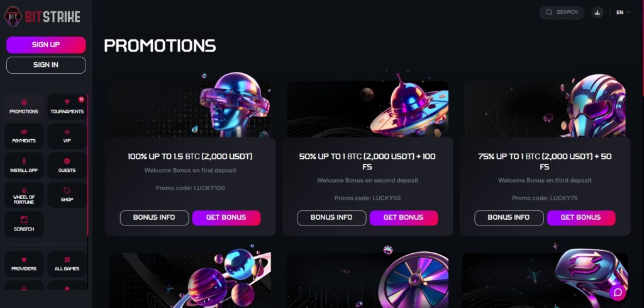Screen dimensions: 644x308
Task: Open the Scratch game icon
Action: pyautogui.click(x=24, y=224)
